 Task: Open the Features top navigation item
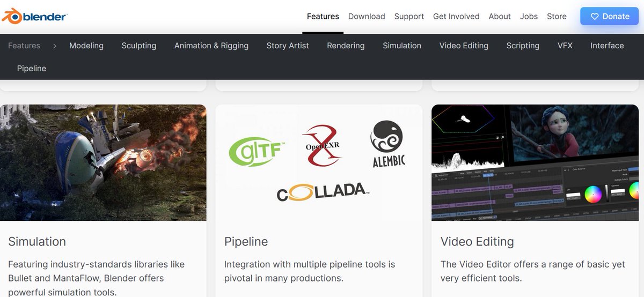pyautogui.click(x=323, y=17)
